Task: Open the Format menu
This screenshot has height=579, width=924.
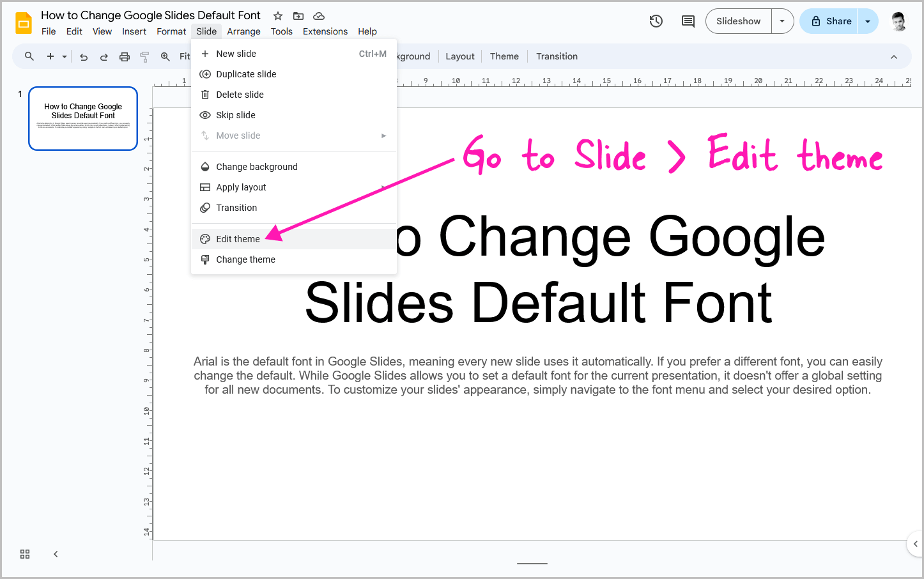Action: tap(171, 31)
